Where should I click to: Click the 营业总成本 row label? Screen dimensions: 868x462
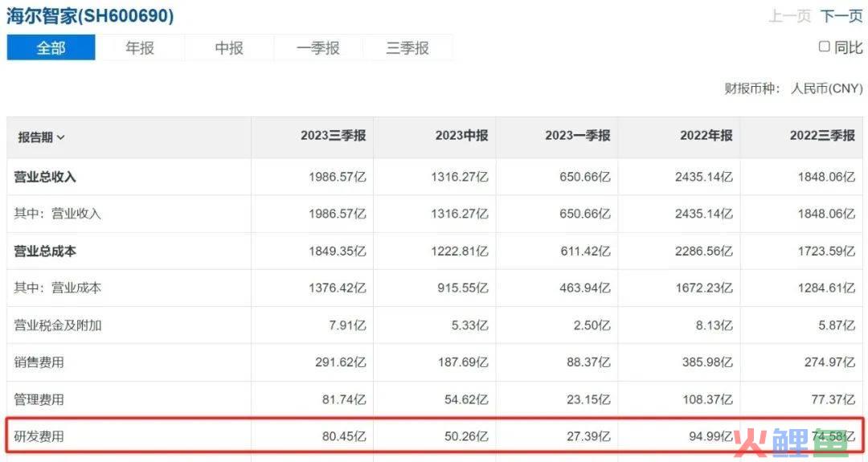click(45, 251)
